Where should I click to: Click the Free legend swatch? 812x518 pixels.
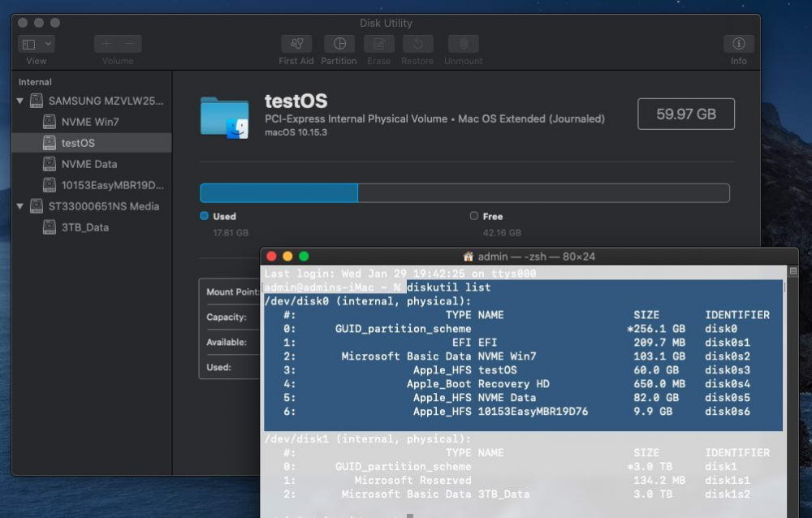click(474, 216)
